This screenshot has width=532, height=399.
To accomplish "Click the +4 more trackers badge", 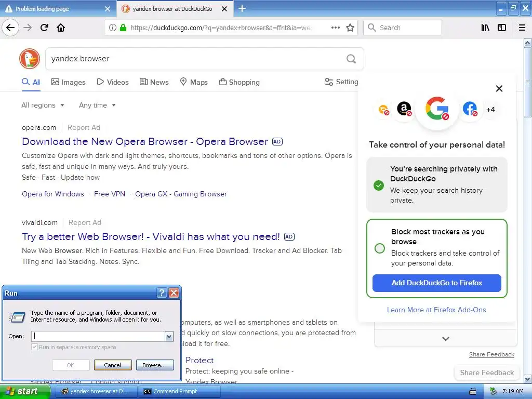I will pyautogui.click(x=490, y=110).
